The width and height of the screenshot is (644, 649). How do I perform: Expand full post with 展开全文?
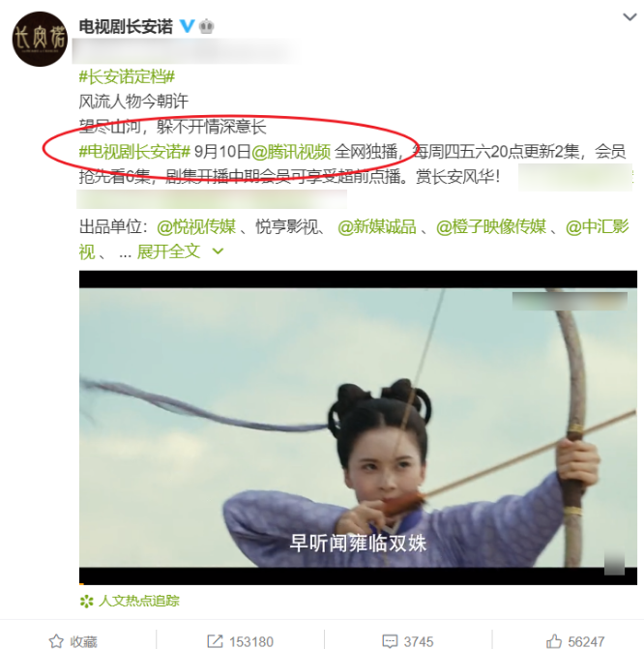pos(168,251)
